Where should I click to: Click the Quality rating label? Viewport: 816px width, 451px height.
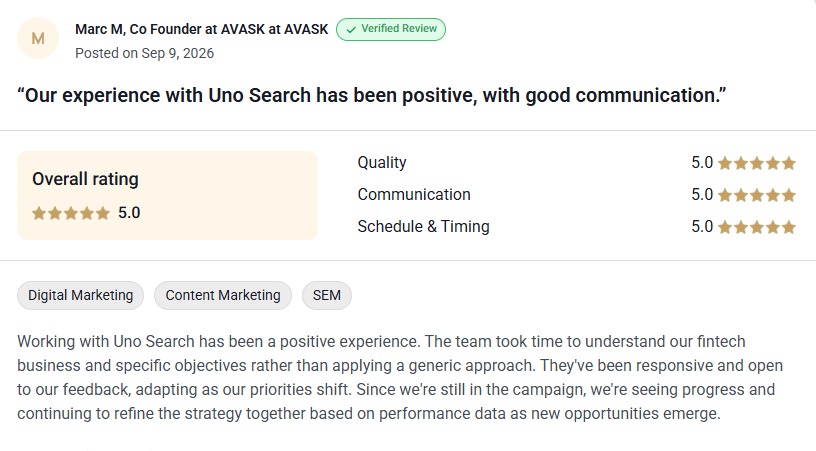[x=382, y=163]
